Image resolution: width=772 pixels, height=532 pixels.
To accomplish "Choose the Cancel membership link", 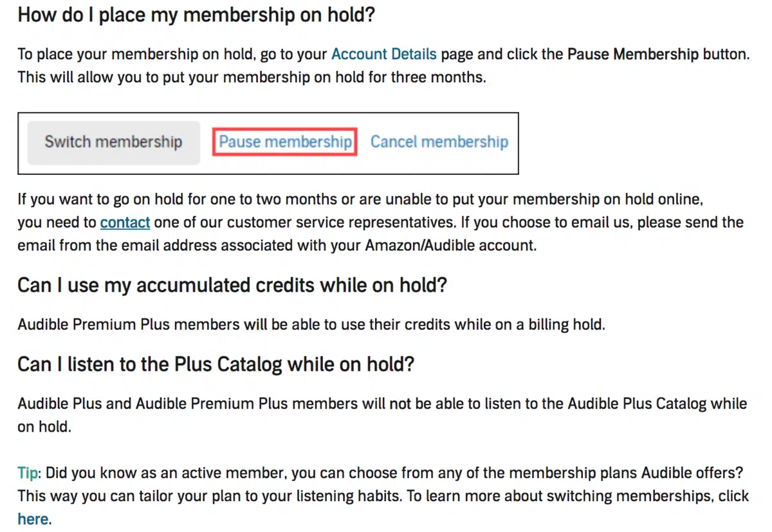I will coord(439,142).
